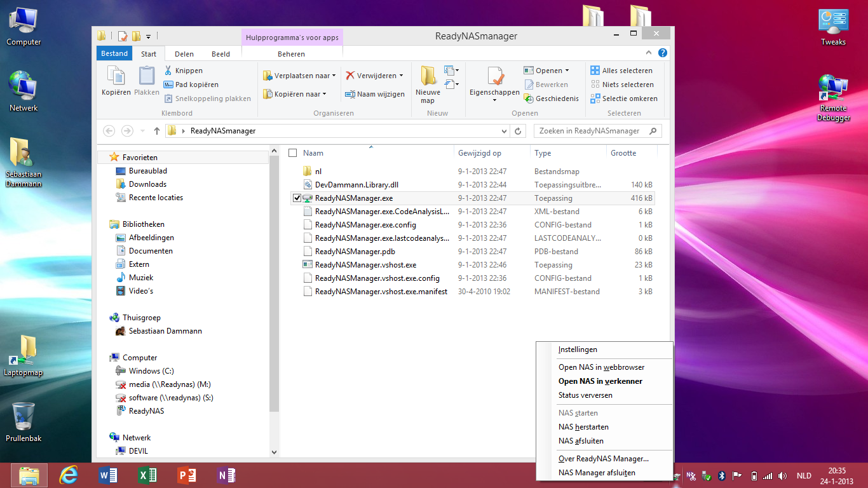Image resolution: width=868 pixels, height=488 pixels.
Task: Open the Action Center flag tray icon
Action: tap(737, 476)
